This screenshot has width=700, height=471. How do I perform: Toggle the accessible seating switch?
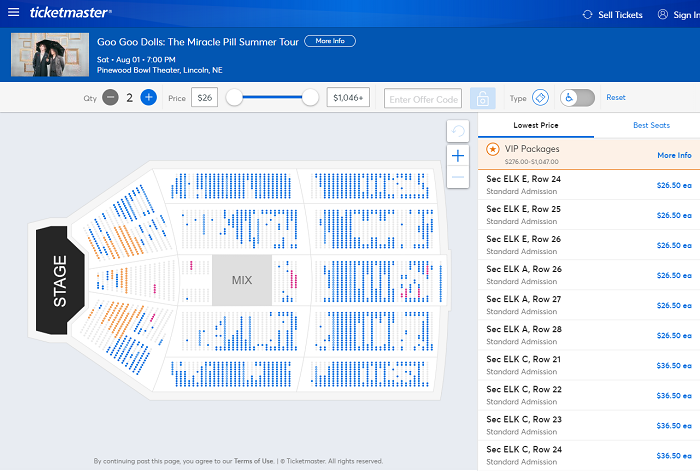coord(577,98)
